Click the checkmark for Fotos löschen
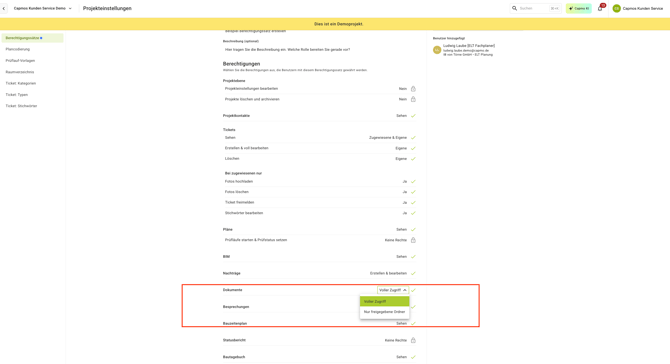Viewport: 670px width, 364px height. point(413,192)
